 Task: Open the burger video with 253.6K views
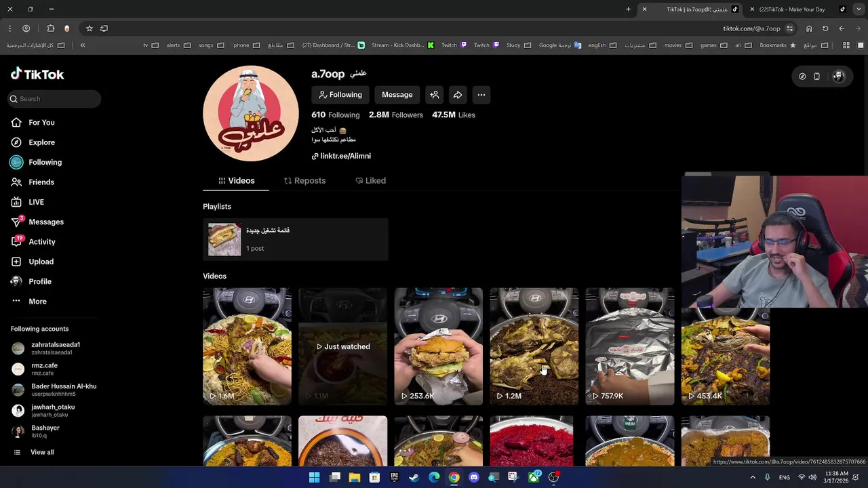438,346
